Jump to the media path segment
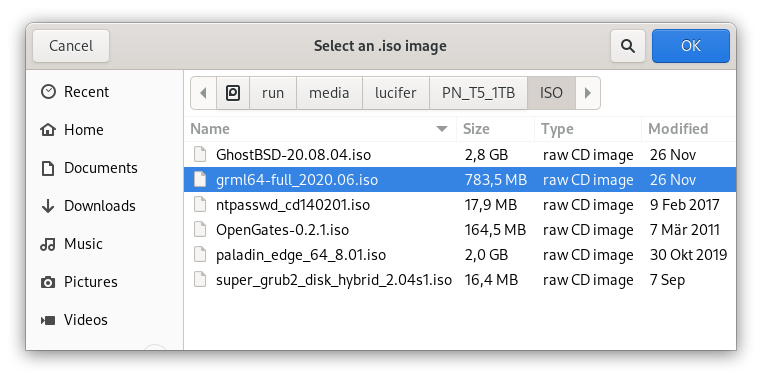This screenshot has height=379, width=762. pyautogui.click(x=329, y=93)
